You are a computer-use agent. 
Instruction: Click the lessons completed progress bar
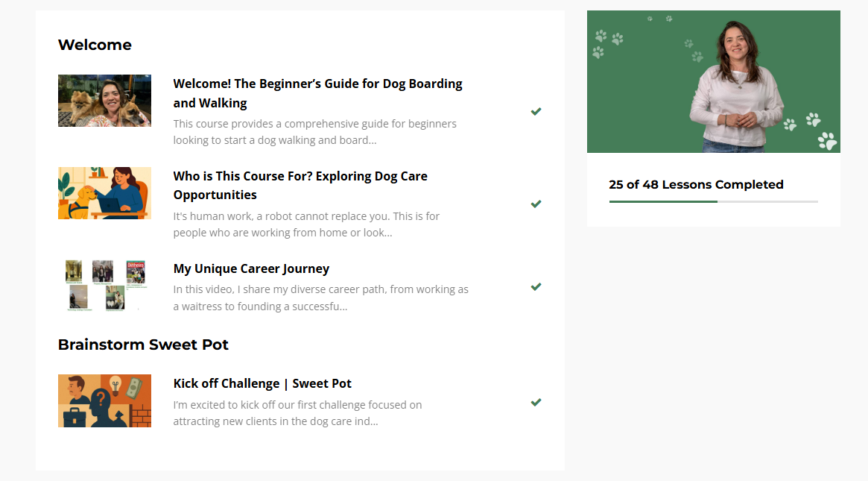(713, 201)
